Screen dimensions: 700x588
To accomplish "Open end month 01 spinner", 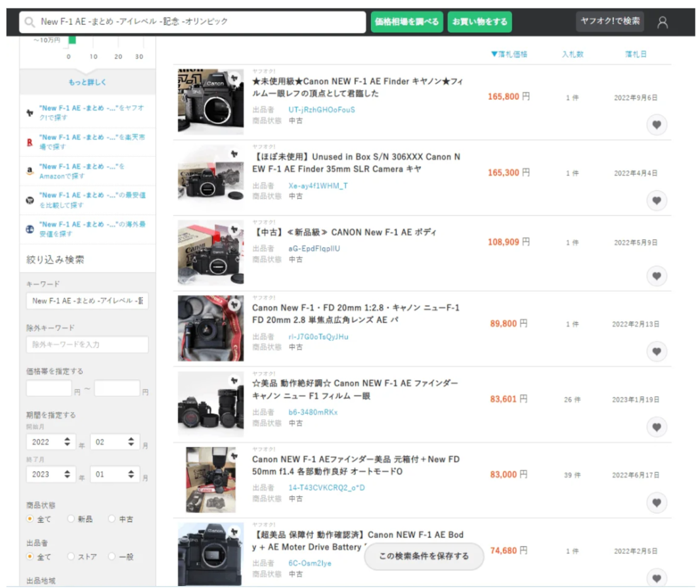I will click(115, 474).
